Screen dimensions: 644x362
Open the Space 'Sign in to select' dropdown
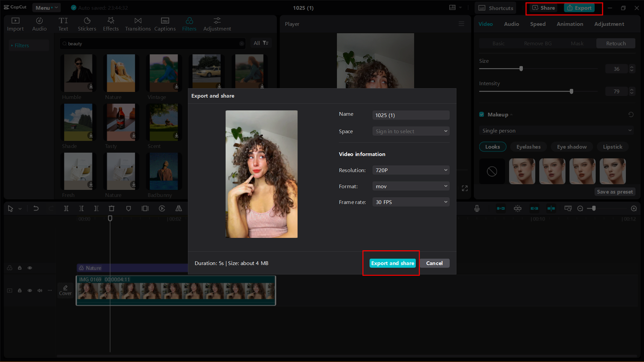tap(411, 131)
